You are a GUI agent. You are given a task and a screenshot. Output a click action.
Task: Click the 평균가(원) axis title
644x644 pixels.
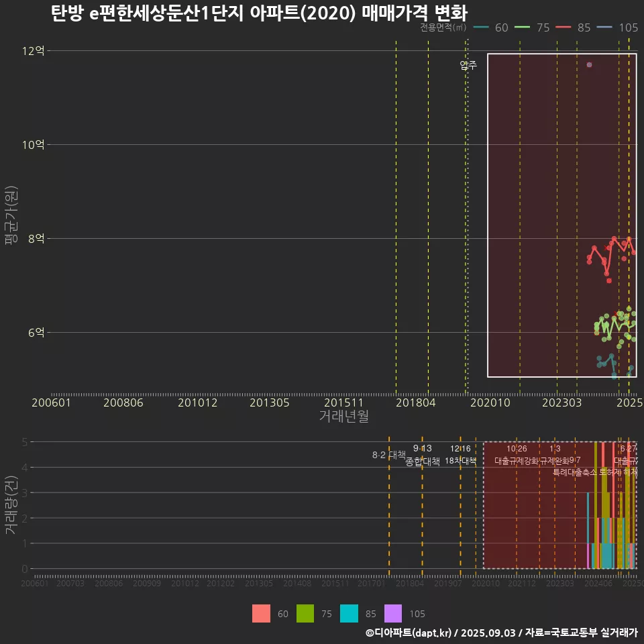coord(11,215)
